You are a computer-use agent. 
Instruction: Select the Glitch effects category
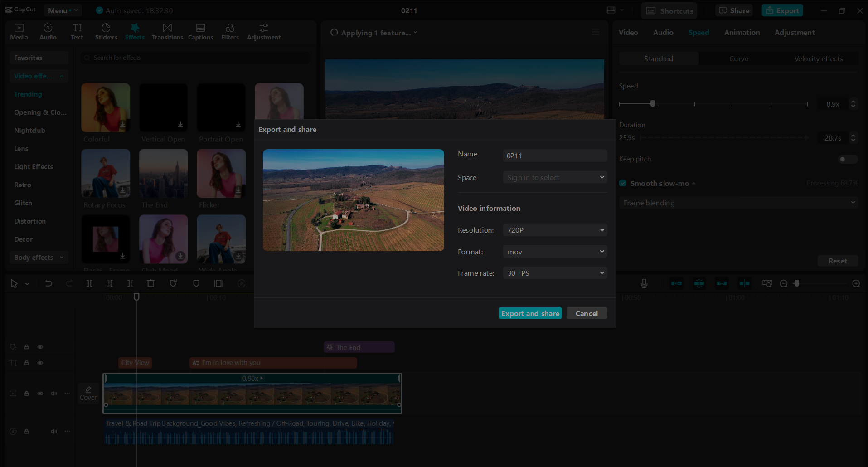pyautogui.click(x=23, y=203)
